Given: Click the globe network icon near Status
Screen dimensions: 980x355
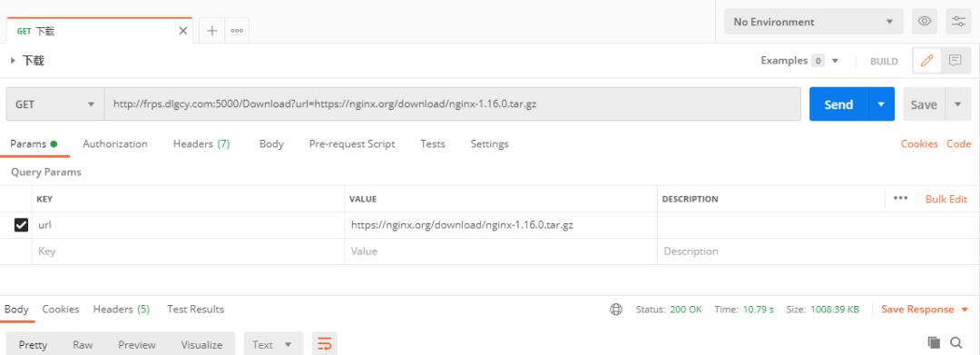Looking at the screenshot, I should [616, 310].
